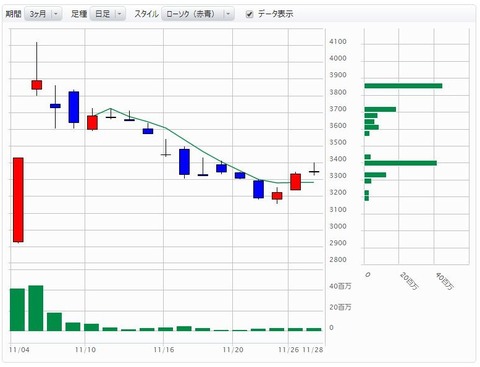Click the 11/20 date label
This screenshot has width=480, height=367.
pyautogui.click(x=233, y=350)
